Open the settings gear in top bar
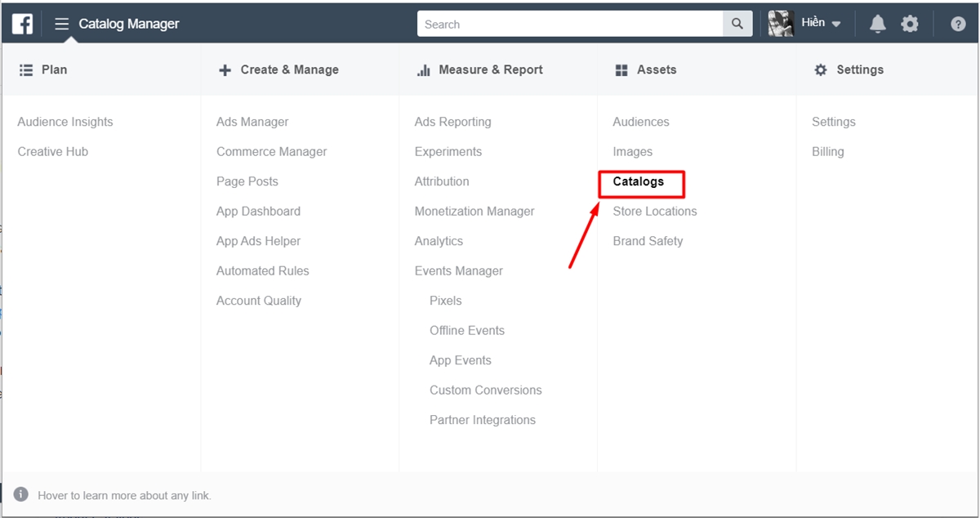Image resolution: width=980 pixels, height=518 pixels. pos(910,25)
